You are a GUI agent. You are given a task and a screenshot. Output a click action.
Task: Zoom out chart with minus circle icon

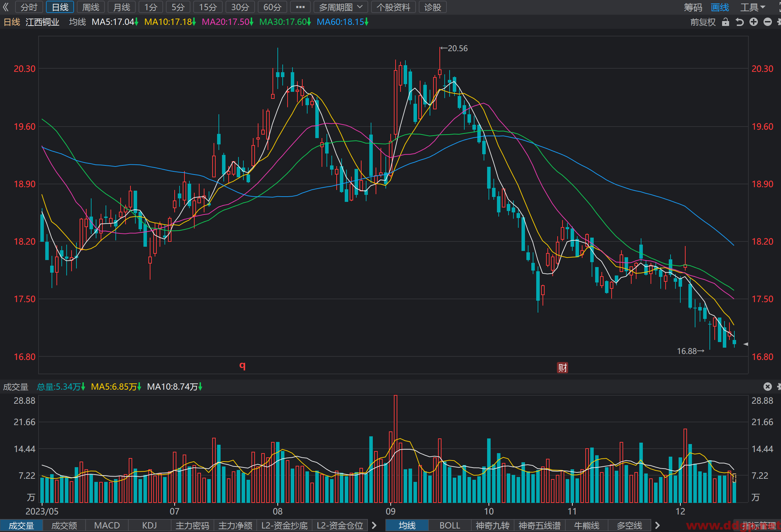[768, 22]
